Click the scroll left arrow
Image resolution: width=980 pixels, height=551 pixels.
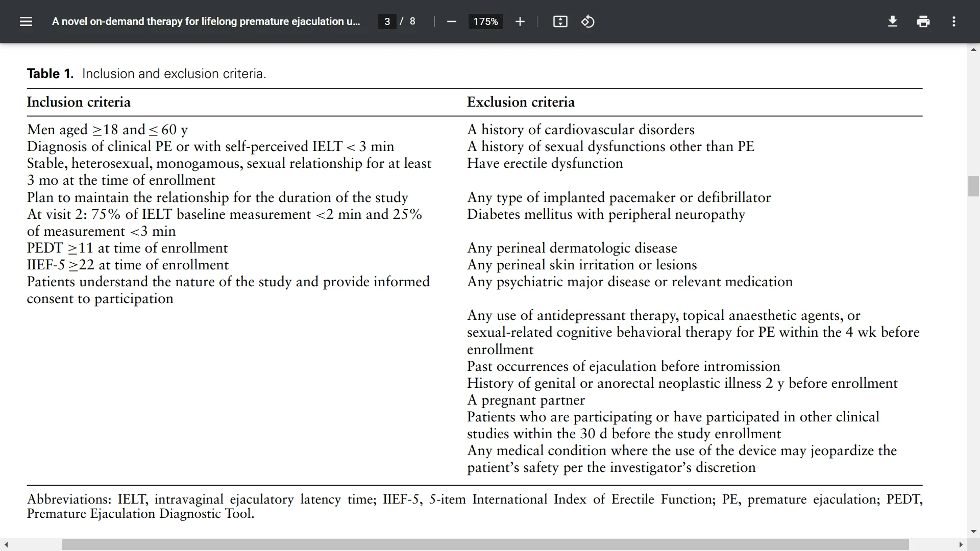coord(6,545)
